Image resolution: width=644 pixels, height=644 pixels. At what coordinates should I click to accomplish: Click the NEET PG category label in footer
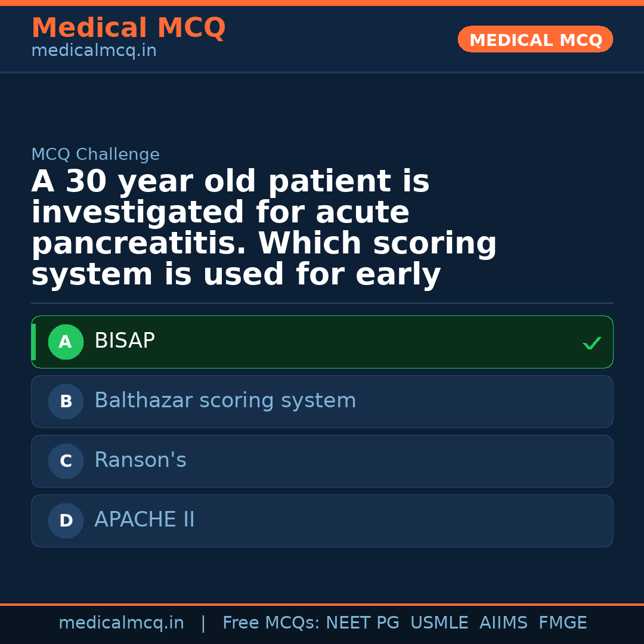[x=362, y=622]
